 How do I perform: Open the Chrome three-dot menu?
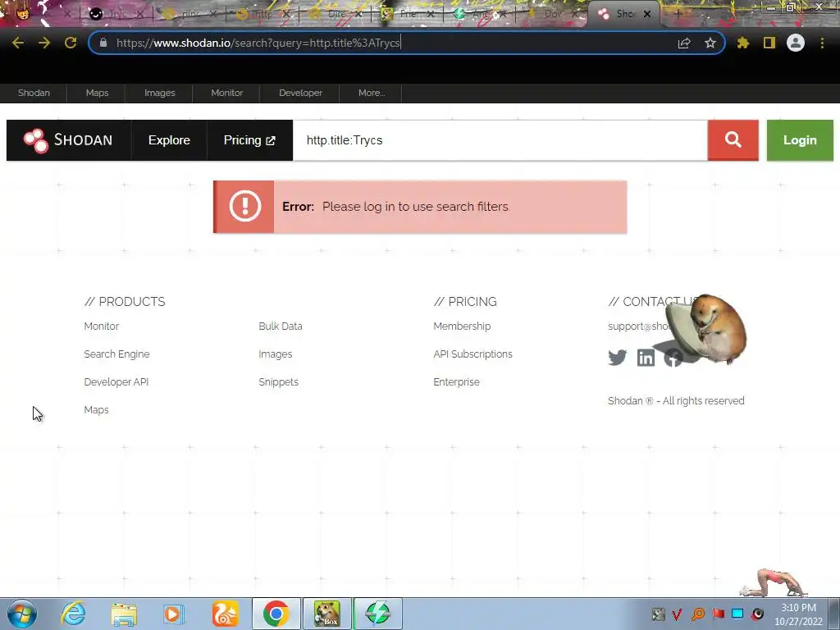click(x=822, y=43)
